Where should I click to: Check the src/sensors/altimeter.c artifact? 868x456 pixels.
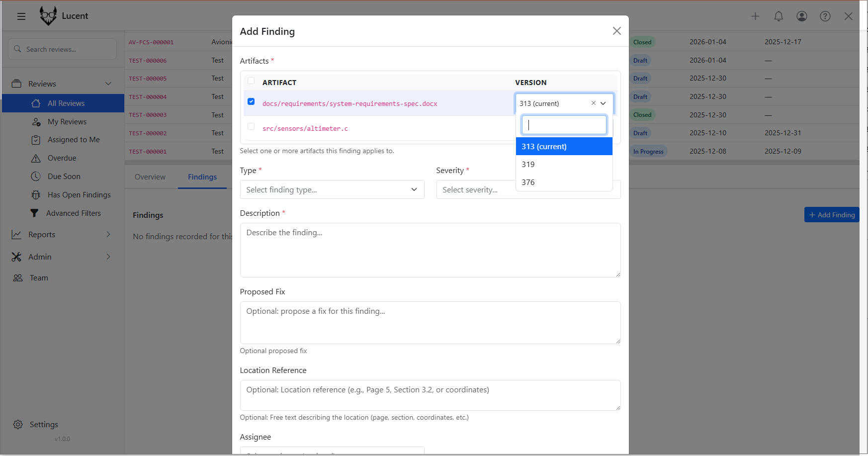(x=251, y=126)
